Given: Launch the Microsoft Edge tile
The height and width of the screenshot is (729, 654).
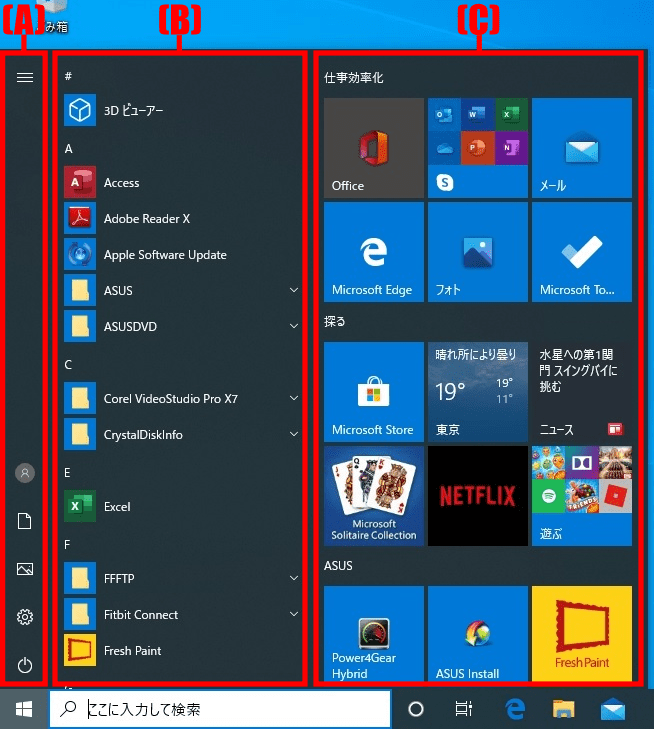Looking at the screenshot, I should (x=374, y=252).
